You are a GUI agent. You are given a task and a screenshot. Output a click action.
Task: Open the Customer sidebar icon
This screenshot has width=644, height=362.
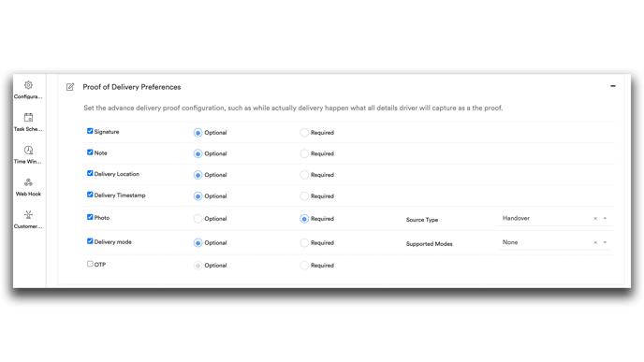click(28, 214)
